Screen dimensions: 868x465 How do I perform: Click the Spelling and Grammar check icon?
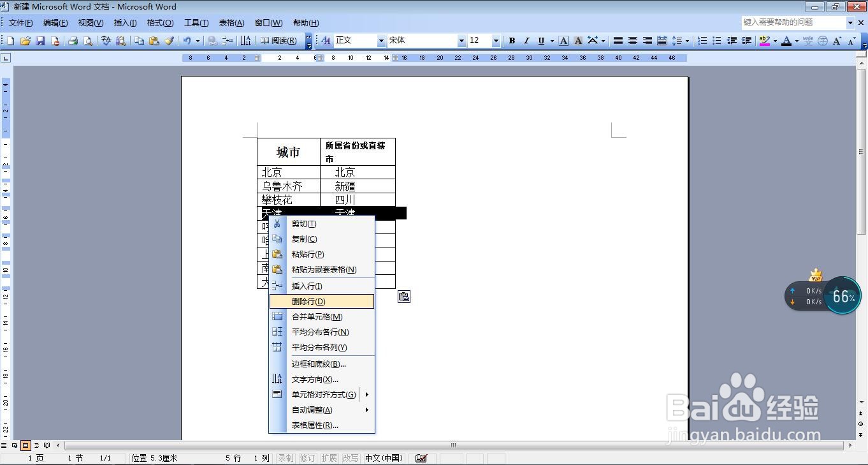point(105,40)
